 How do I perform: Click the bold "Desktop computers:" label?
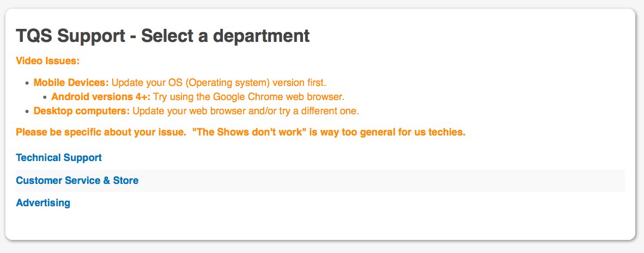point(81,112)
